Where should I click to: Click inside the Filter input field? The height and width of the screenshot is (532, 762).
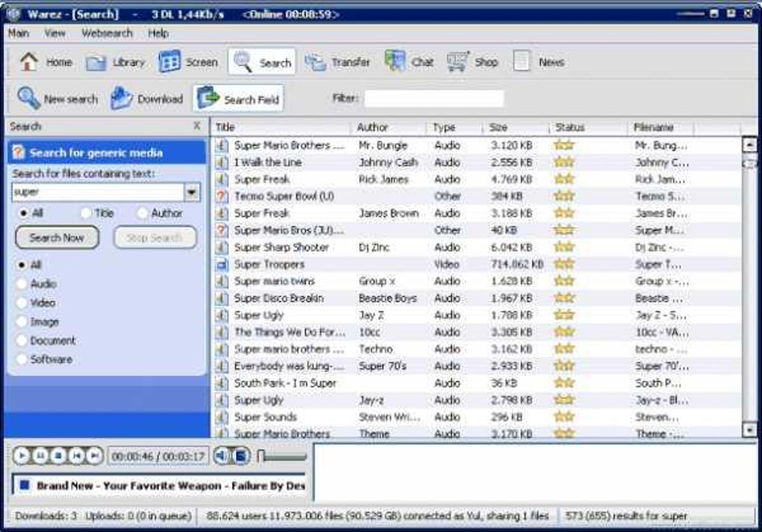click(x=434, y=99)
